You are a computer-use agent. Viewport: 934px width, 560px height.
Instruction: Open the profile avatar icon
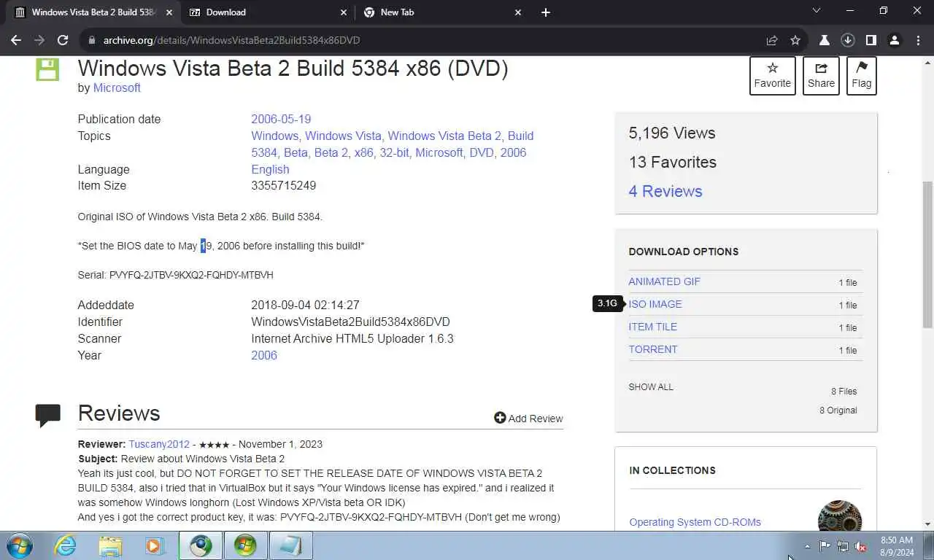pyautogui.click(x=894, y=40)
